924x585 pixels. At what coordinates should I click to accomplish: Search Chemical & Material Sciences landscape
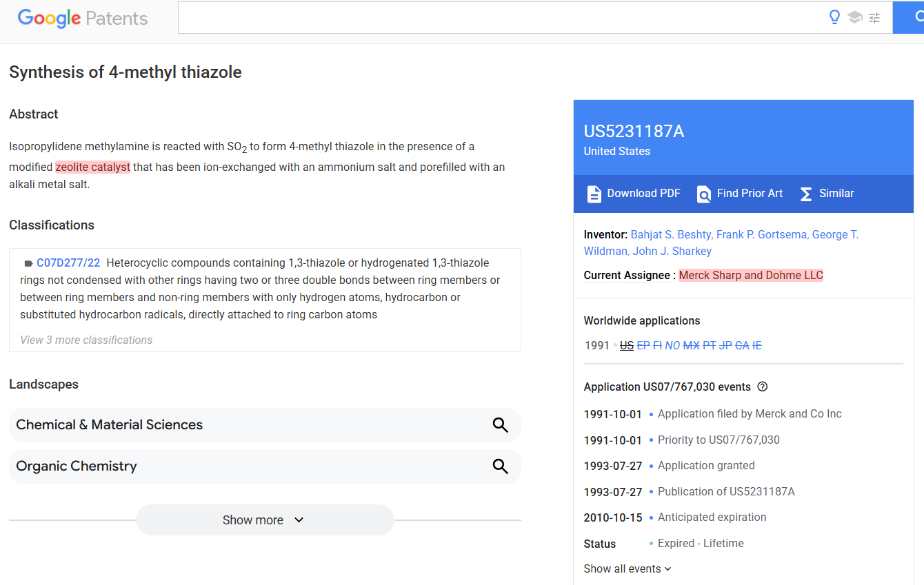pyautogui.click(x=265, y=425)
